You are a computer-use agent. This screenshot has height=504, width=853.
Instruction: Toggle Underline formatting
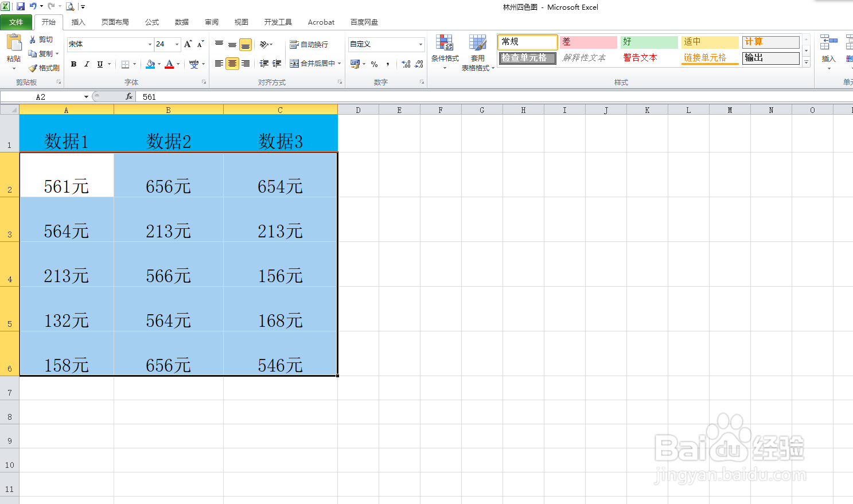(x=100, y=64)
